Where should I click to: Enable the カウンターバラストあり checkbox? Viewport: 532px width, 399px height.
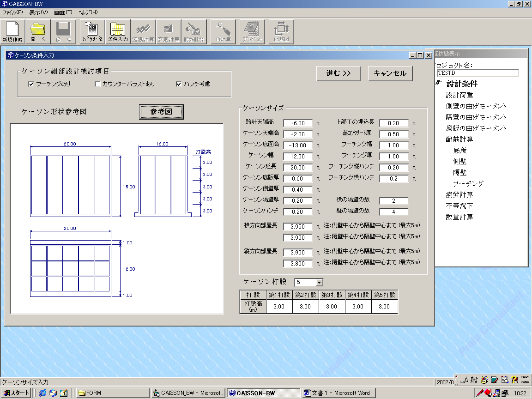(97, 84)
